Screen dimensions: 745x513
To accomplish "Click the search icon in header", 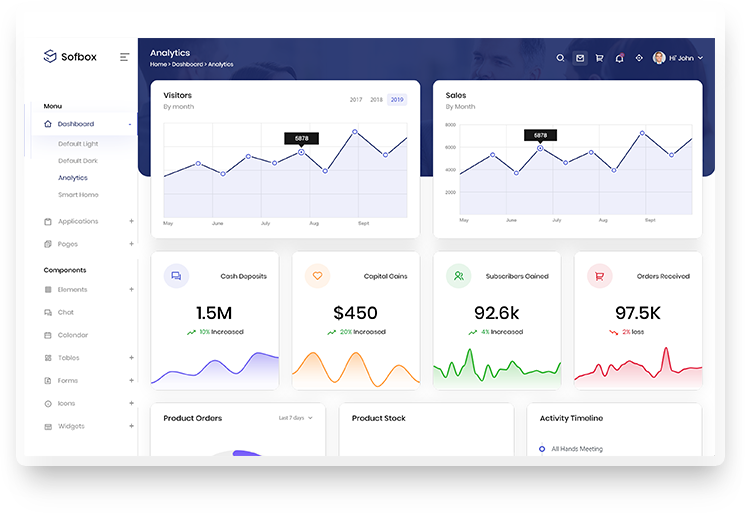I will [561, 58].
